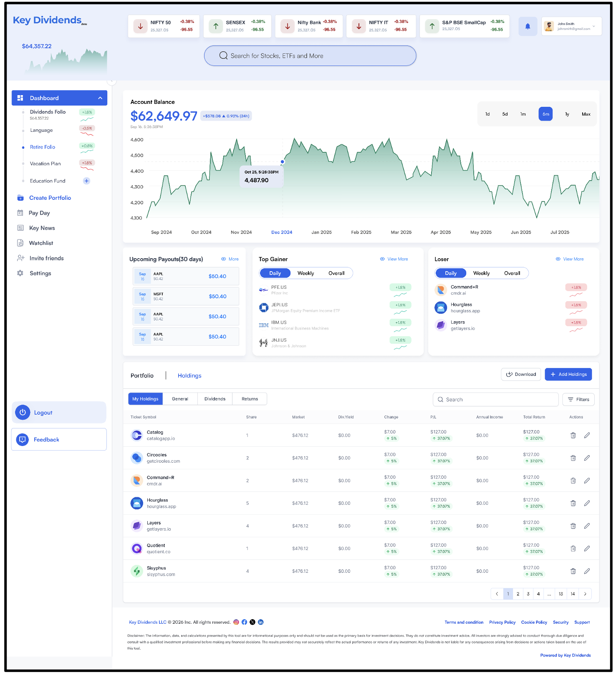Select Daily in Loser toggle
Screen dimensions: 616x675
pyautogui.click(x=451, y=273)
